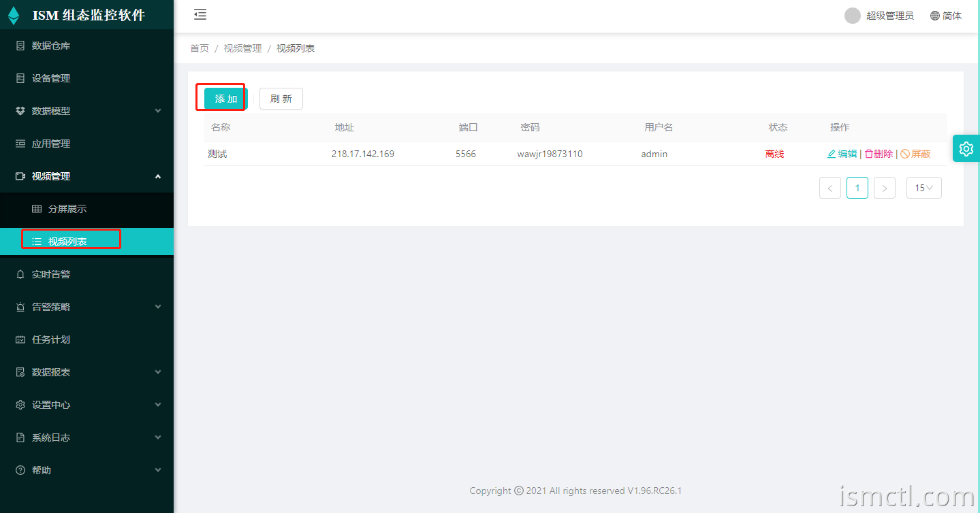Click the 地址 column header
Screen dimensions: 980x513
tap(345, 127)
